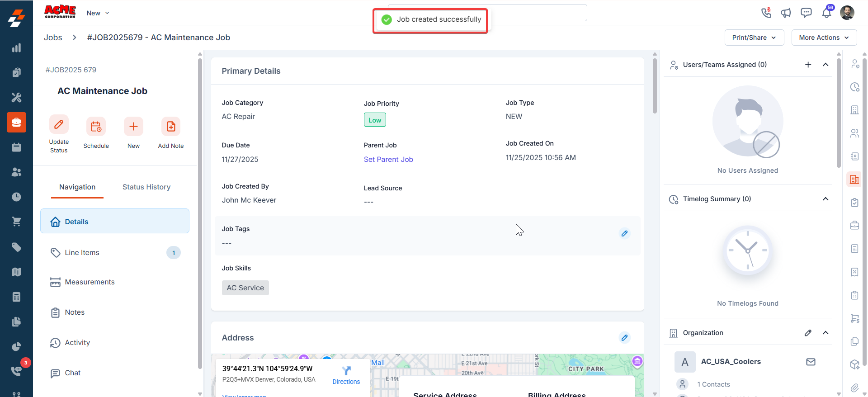The height and width of the screenshot is (397, 868).
Task: Click the calculator icon in left sidebar
Action: [x=16, y=297]
